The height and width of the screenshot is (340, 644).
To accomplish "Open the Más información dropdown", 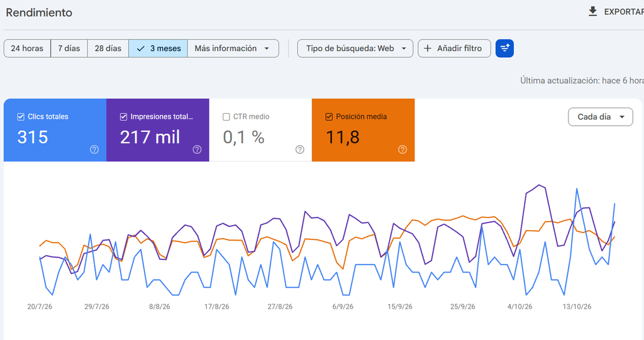I will click(233, 48).
